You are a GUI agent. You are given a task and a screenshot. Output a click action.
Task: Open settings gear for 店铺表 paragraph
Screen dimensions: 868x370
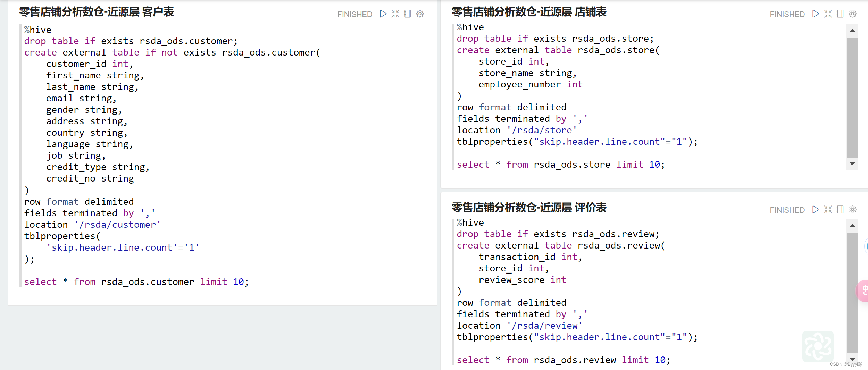tap(853, 14)
